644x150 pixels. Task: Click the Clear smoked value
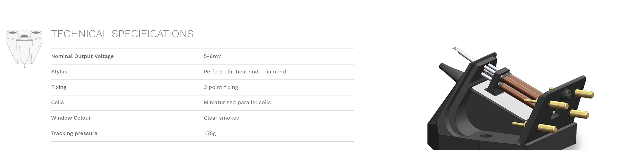coord(222,118)
